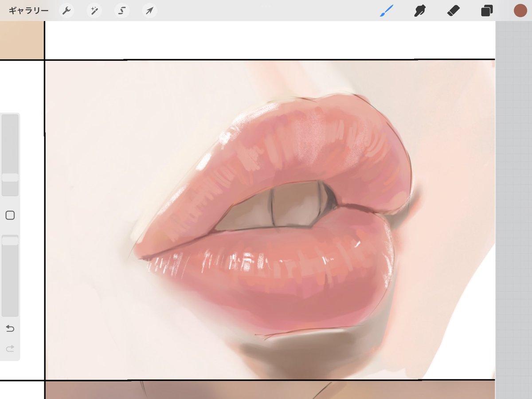Select the Smudge tool
532x399 pixels.
pos(419,11)
